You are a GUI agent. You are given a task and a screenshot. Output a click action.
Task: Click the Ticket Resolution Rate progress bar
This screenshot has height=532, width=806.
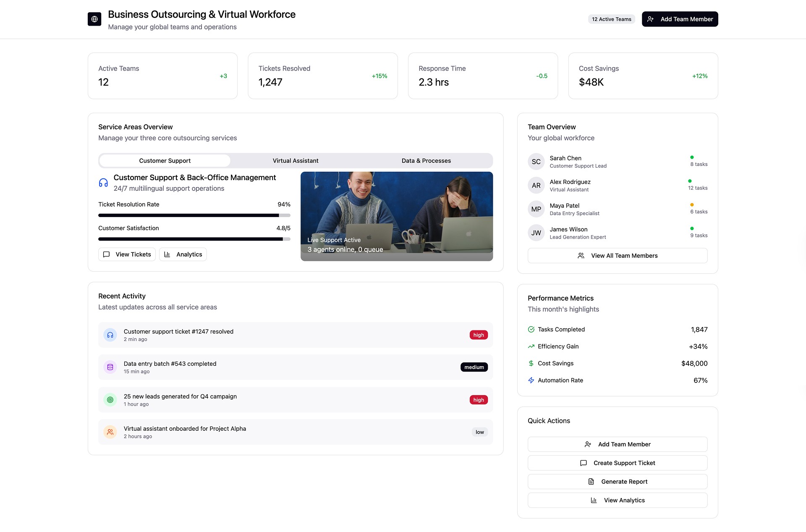click(194, 215)
